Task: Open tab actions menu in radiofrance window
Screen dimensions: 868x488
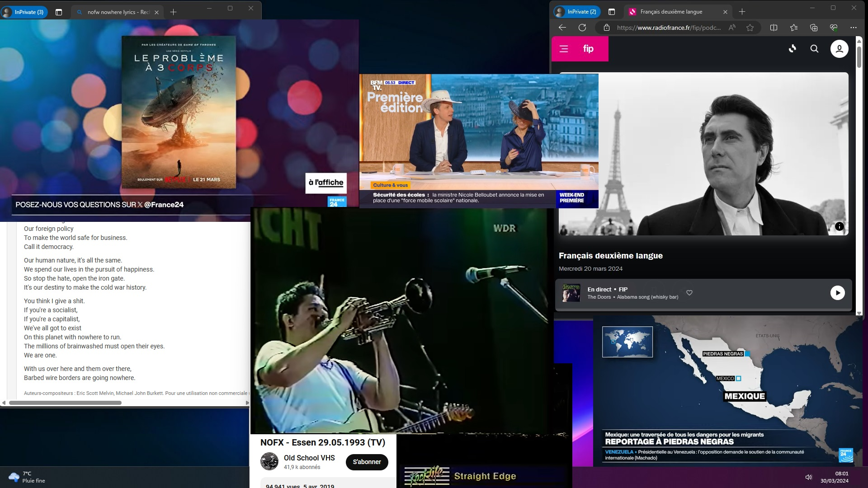Action: pyautogui.click(x=612, y=12)
